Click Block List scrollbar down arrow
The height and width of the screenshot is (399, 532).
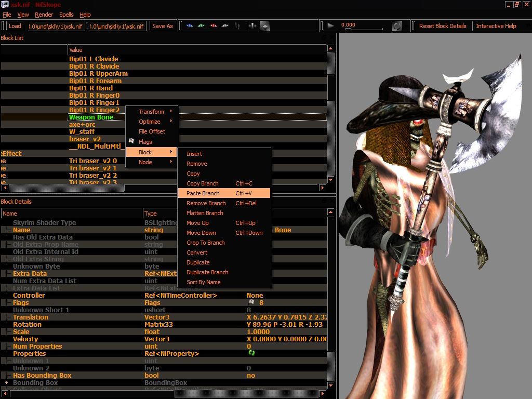click(331, 179)
